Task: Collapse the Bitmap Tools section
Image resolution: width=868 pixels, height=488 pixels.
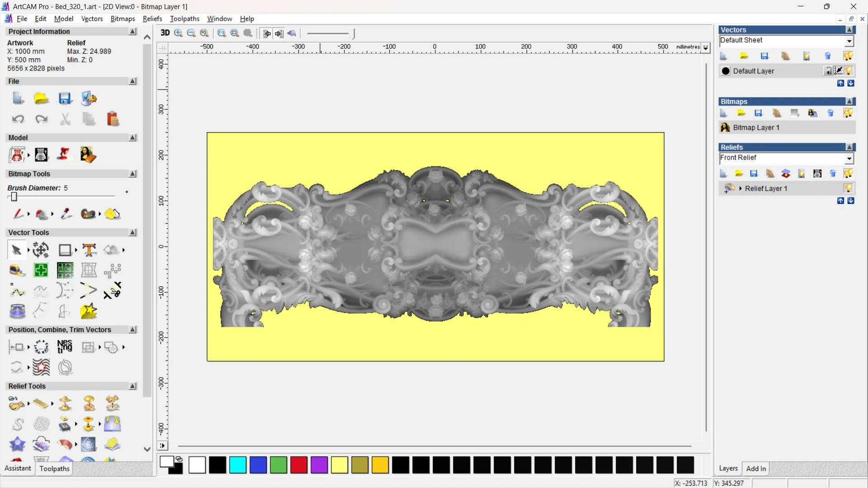Action: [x=132, y=174]
